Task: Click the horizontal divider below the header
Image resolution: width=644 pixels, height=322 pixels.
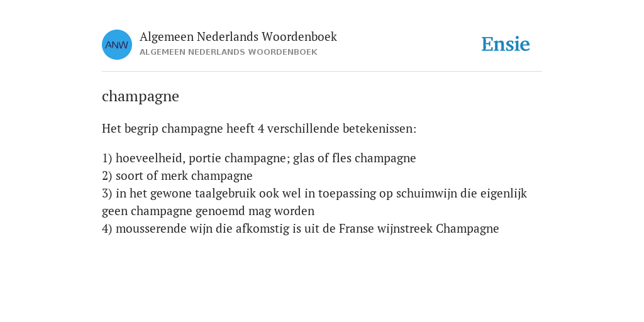Action: 322,72
